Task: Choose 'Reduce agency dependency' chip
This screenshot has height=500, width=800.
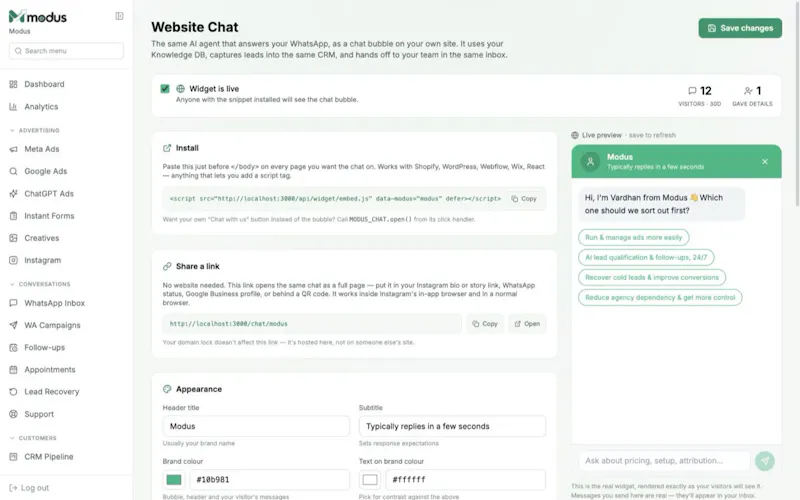Action: coord(660,297)
